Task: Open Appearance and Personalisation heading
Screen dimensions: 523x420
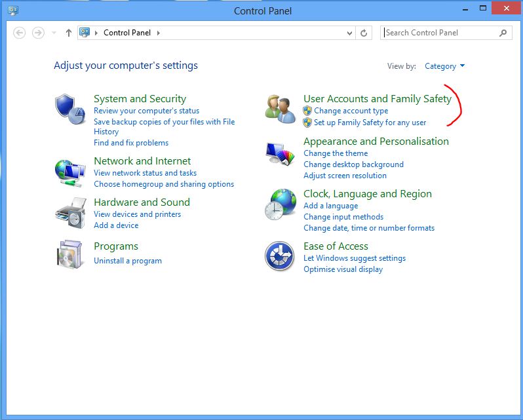Action: click(376, 142)
